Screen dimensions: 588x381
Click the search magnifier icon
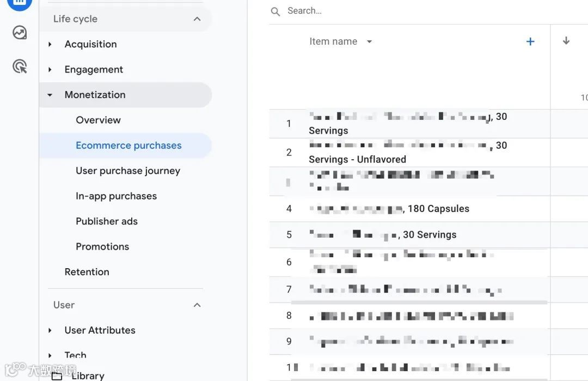pos(275,11)
